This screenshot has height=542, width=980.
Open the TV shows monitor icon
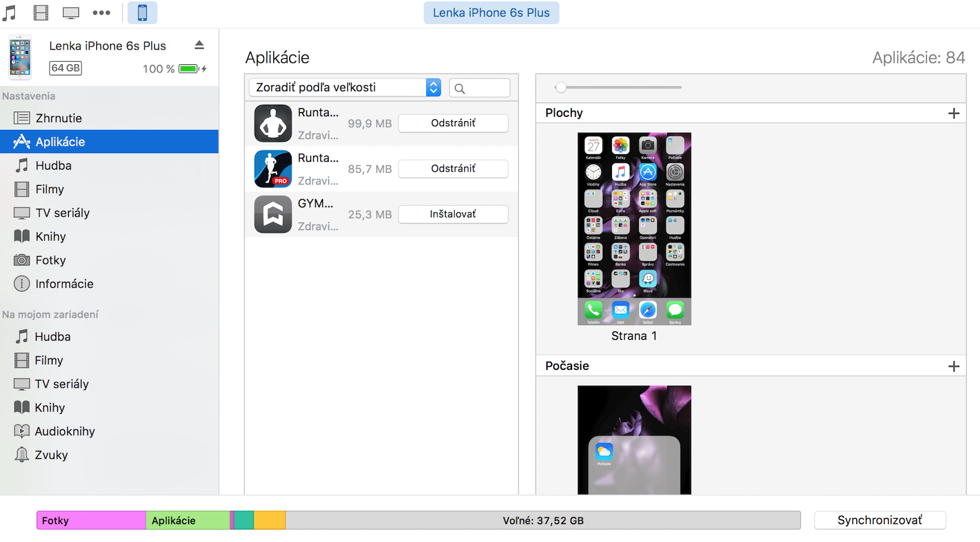[71, 12]
